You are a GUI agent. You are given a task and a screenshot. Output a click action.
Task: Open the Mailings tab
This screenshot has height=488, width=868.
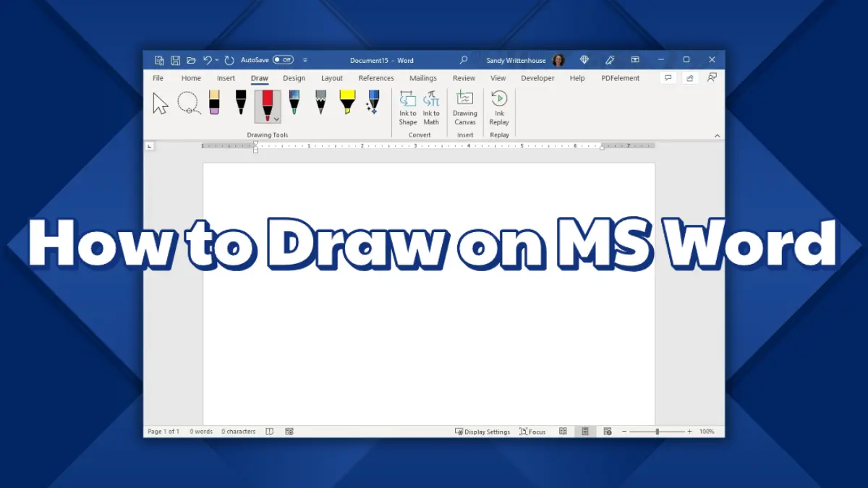click(x=423, y=78)
